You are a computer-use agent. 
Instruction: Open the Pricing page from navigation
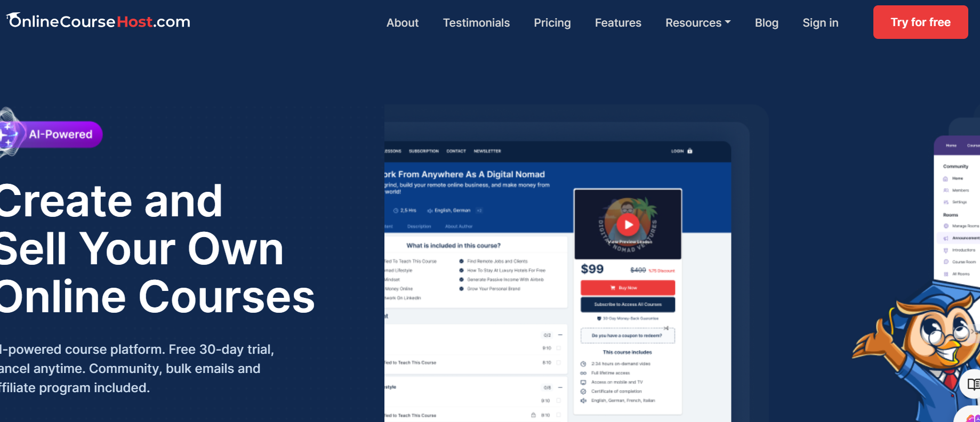[x=552, y=23]
